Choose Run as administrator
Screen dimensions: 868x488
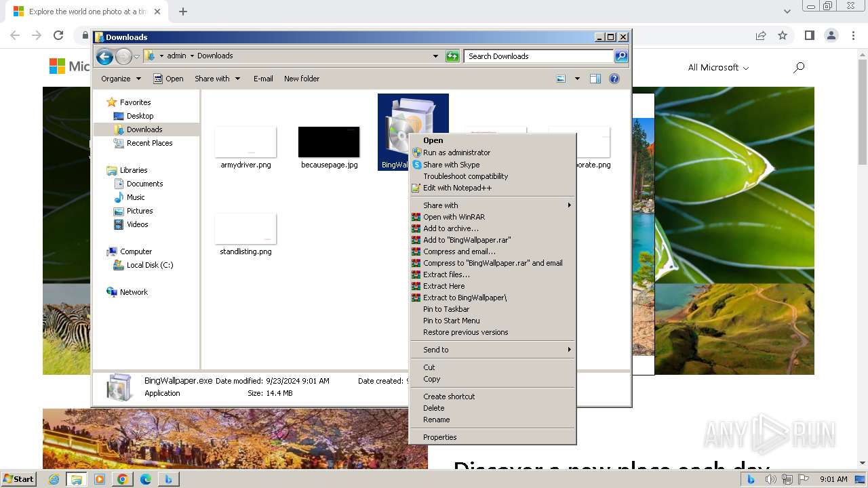(x=493, y=152)
